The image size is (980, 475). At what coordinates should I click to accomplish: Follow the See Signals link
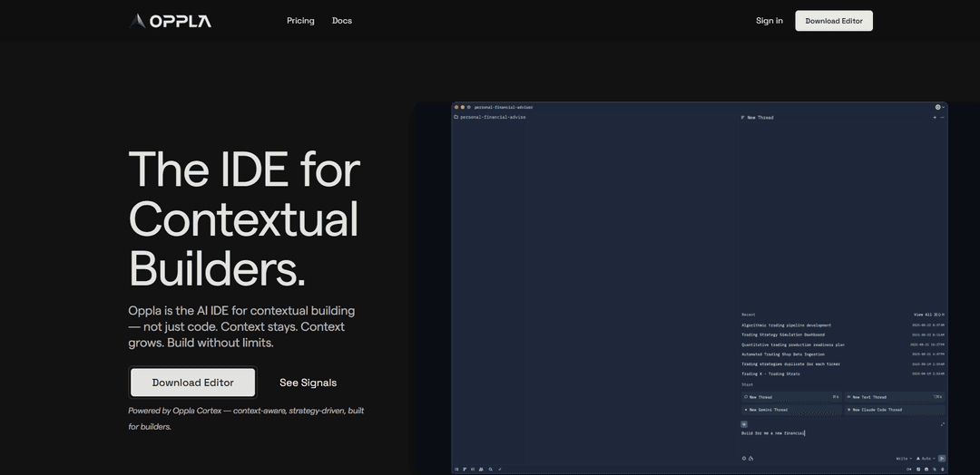coord(309,383)
